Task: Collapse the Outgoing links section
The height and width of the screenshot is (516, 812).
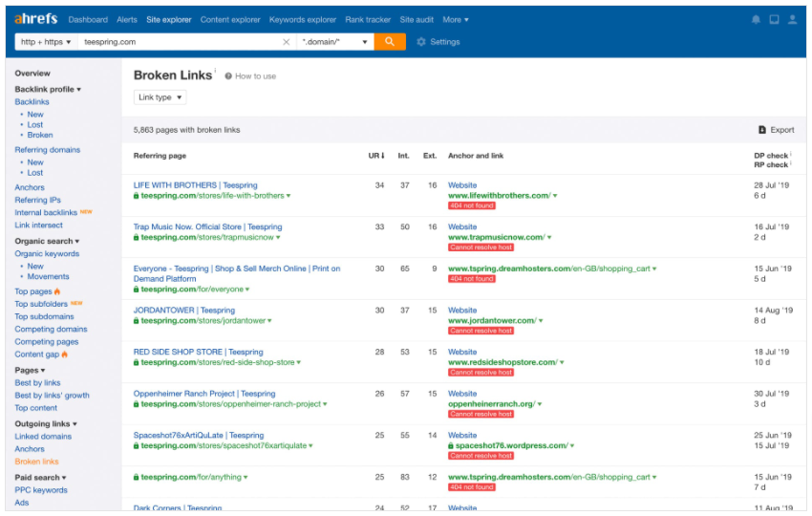Action: click(46, 423)
